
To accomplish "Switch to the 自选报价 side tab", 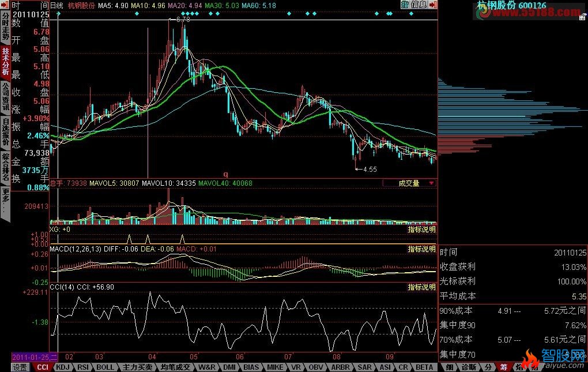I will coord(5,132).
